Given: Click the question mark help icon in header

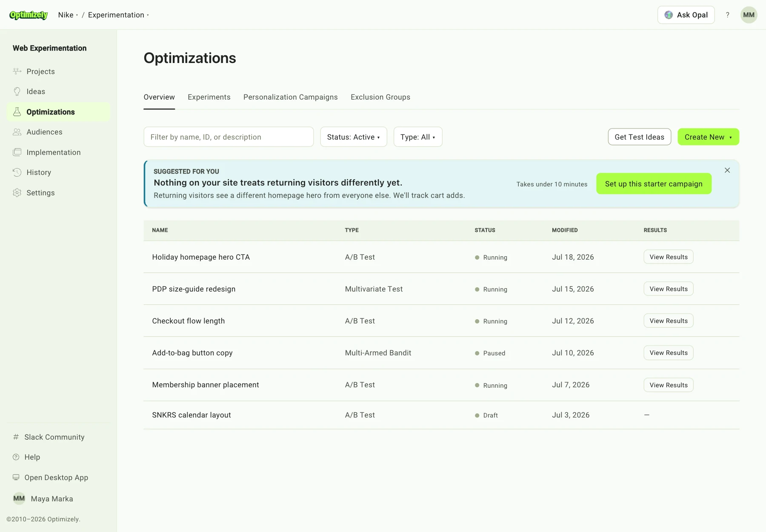Looking at the screenshot, I should coord(728,15).
